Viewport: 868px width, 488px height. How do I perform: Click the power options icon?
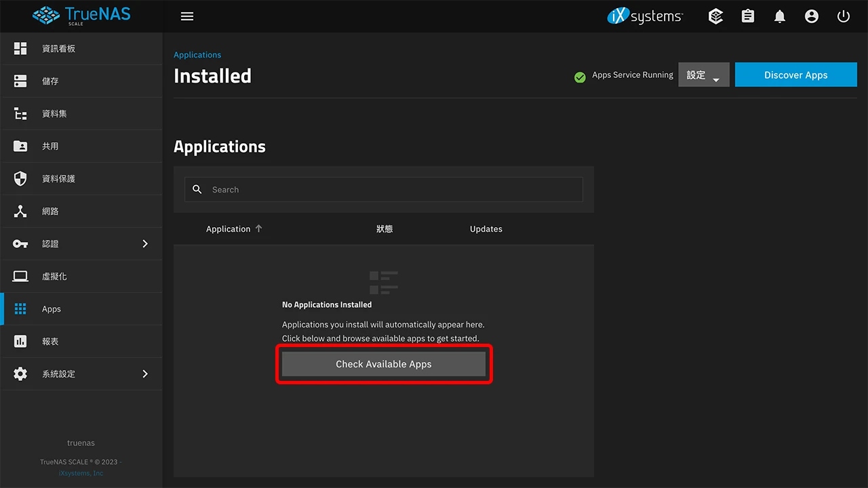[x=843, y=16]
